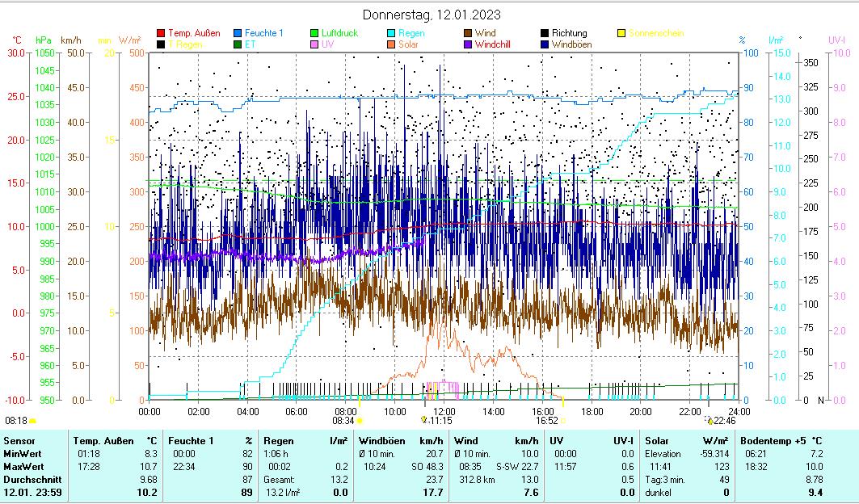This screenshot has height=504, width=859.
Task: Click the black Richtung legend square
Action: (x=545, y=34)
